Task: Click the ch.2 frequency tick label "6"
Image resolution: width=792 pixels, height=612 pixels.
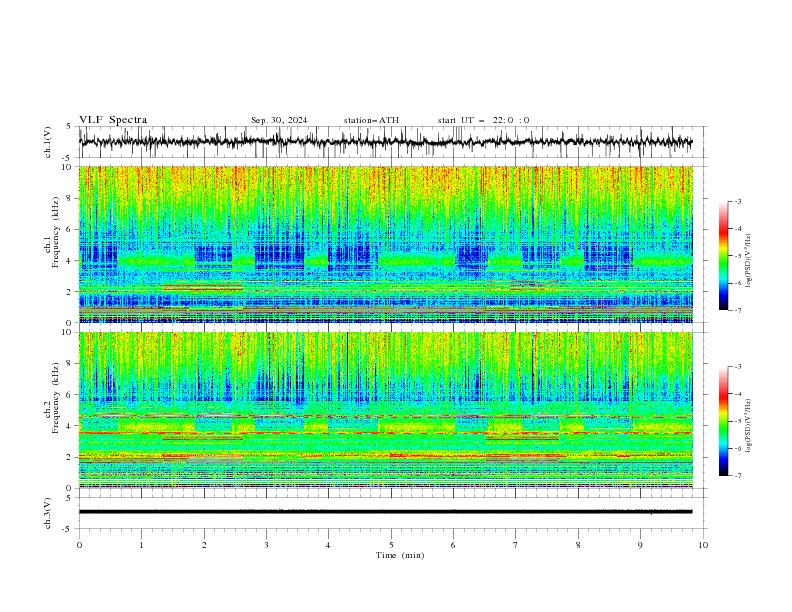Action: click(71, 395)
